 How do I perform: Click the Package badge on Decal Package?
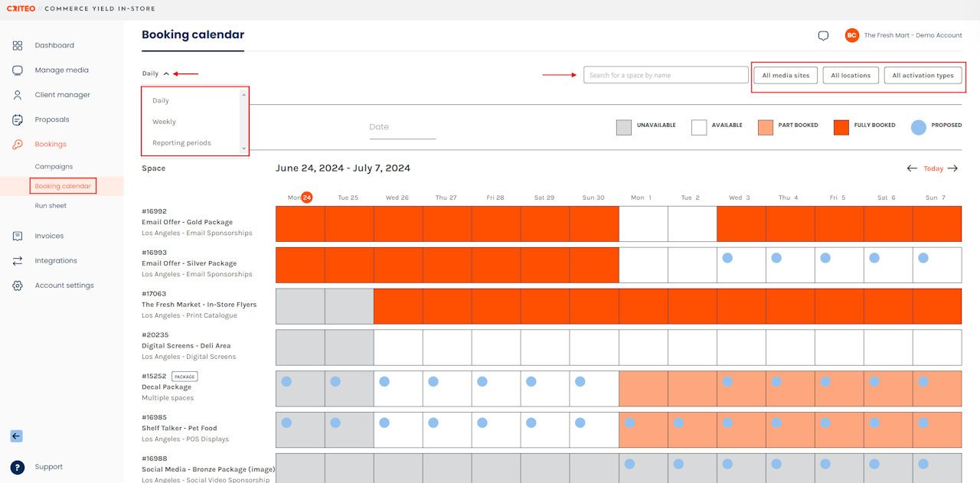[x=185, y=377]
